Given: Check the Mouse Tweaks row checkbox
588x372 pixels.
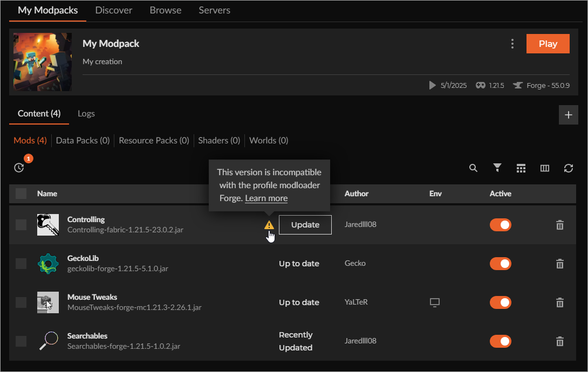Looking at the screenshot, I should 21,302.
